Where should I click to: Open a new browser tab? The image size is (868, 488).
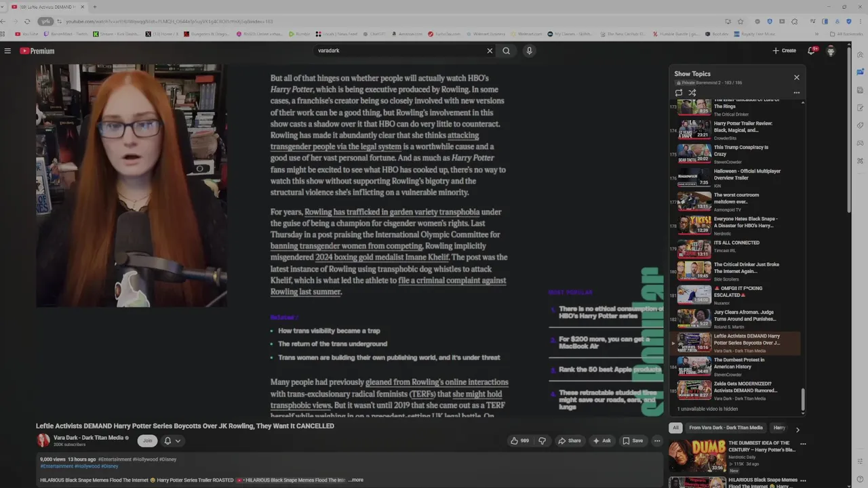tap(94, 7)
